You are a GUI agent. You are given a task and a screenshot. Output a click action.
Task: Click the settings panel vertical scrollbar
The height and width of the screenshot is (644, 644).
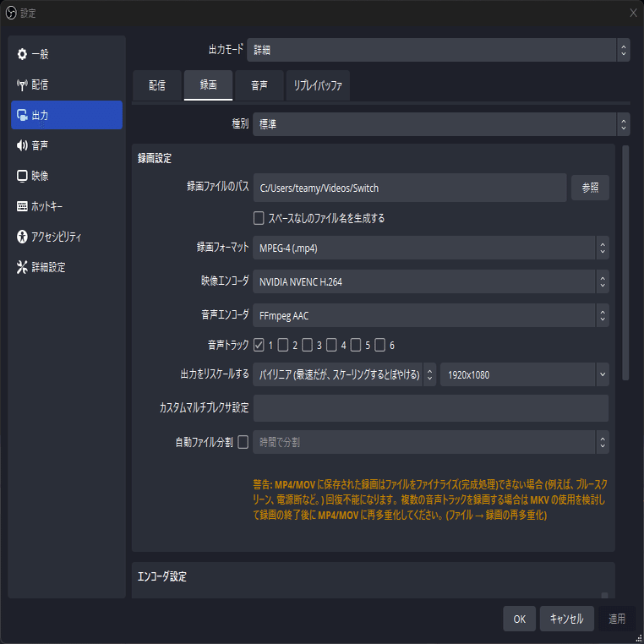tap(625, 263)
